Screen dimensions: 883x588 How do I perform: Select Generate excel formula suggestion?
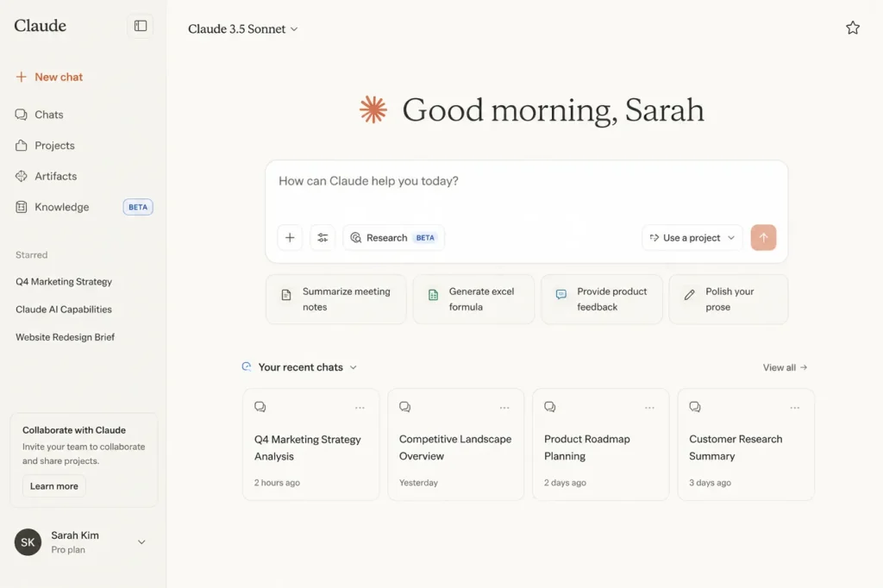(473, 299)
